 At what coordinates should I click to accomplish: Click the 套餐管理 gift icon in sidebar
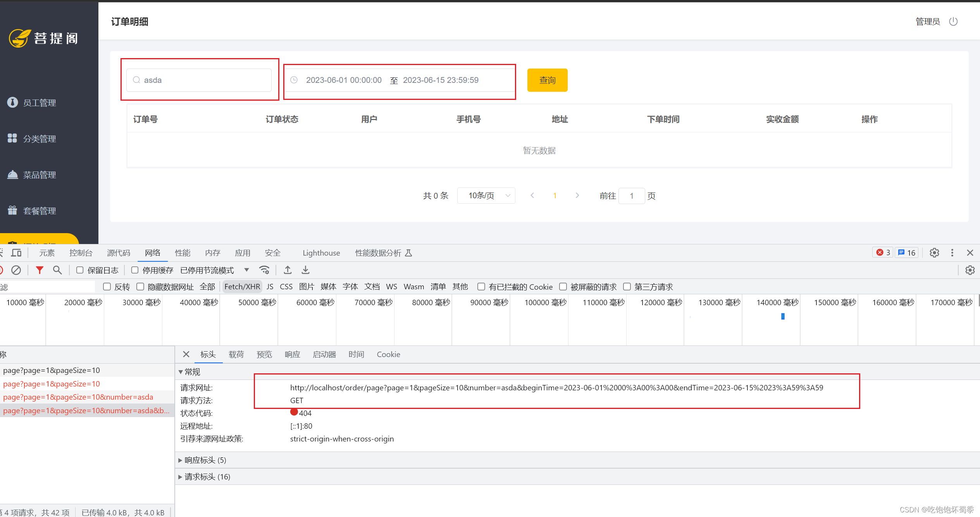pos(12,210)
